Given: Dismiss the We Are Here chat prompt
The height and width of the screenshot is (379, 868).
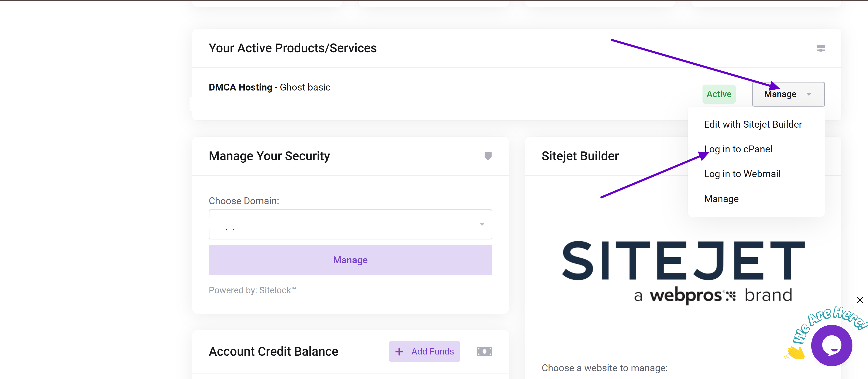Looking at the screenshot, I should 860,300.
